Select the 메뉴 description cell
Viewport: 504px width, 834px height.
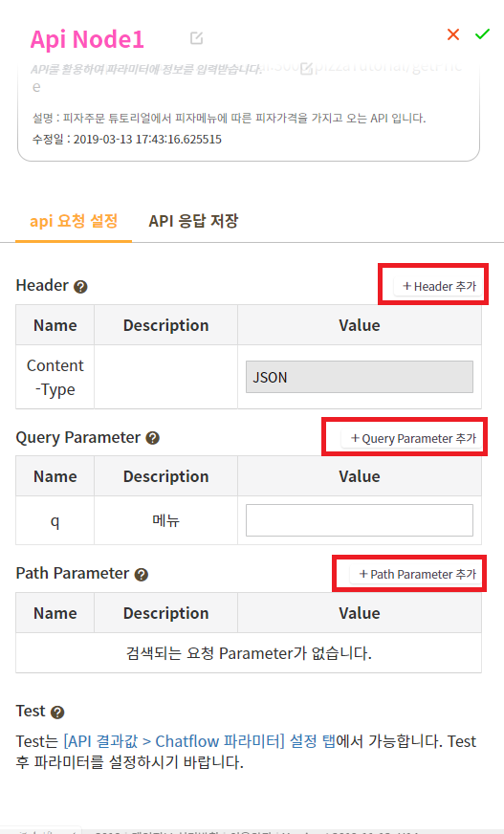pyautogui.click(x=165, y=520)
